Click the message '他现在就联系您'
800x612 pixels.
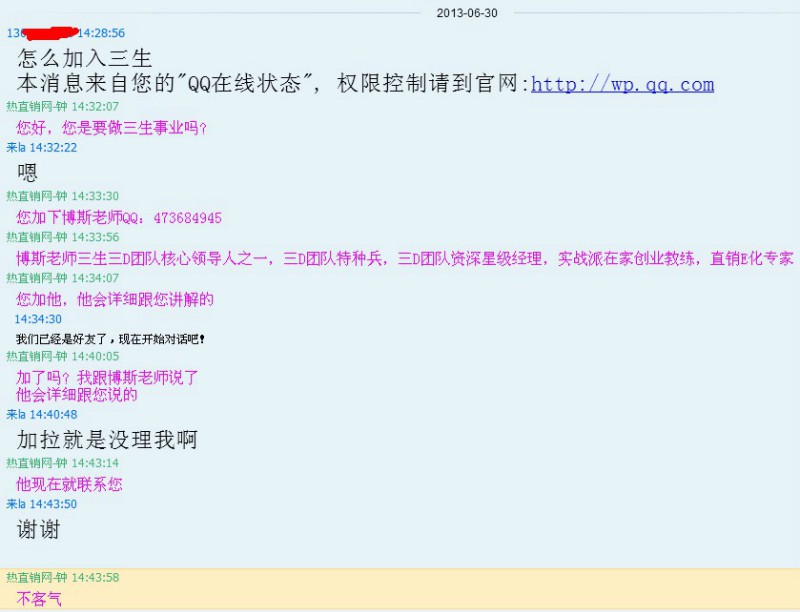coord(69,484)
